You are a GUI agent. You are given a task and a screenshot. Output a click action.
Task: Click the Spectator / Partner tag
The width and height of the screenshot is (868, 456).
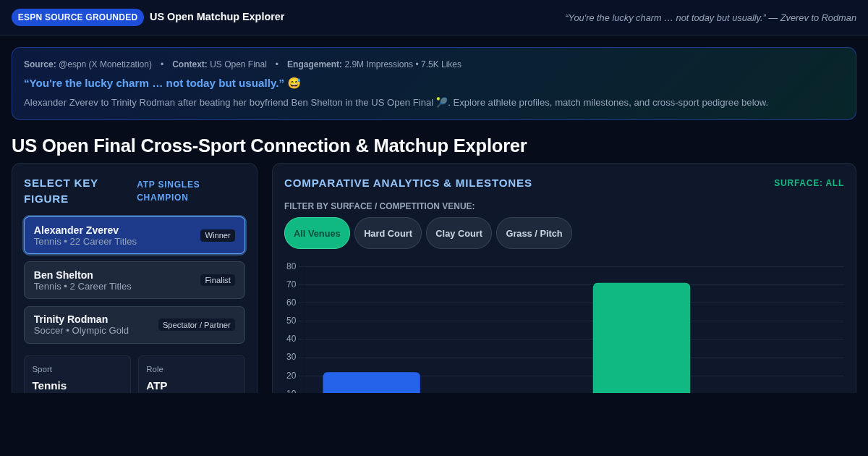(197, 325)
